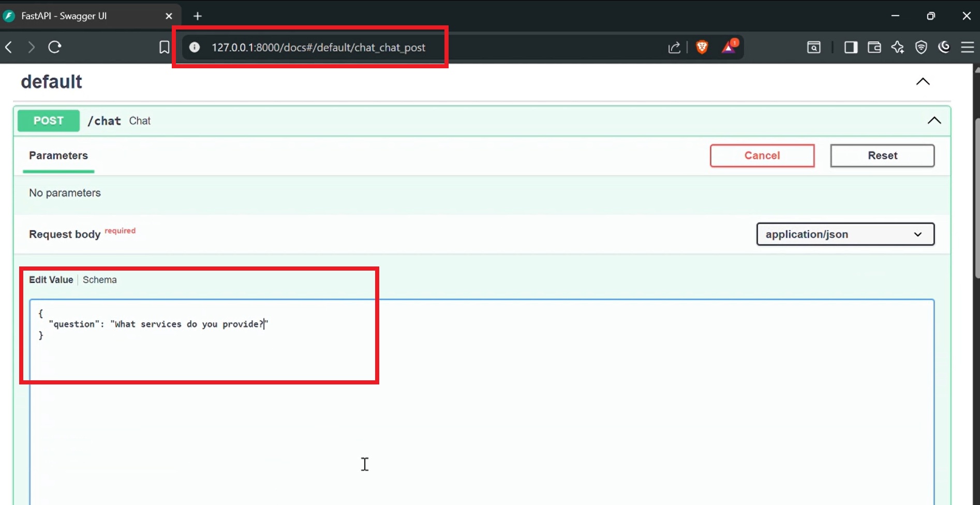The image size is (980, 505).
Task: Collapse the default section with its chevron
Action: click(923, 81)
